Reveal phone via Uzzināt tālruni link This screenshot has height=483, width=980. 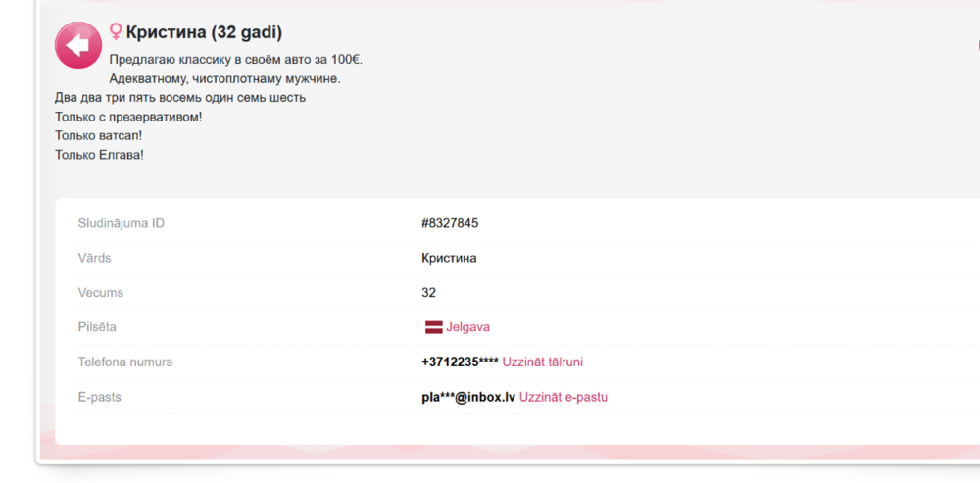542,362
